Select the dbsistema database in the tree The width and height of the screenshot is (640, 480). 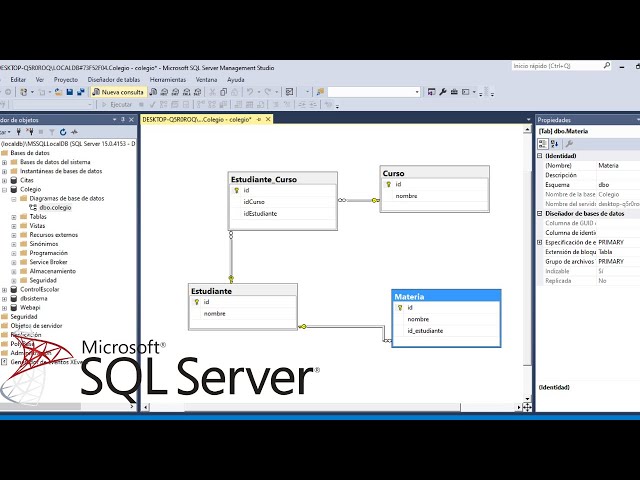pos(33,298)
